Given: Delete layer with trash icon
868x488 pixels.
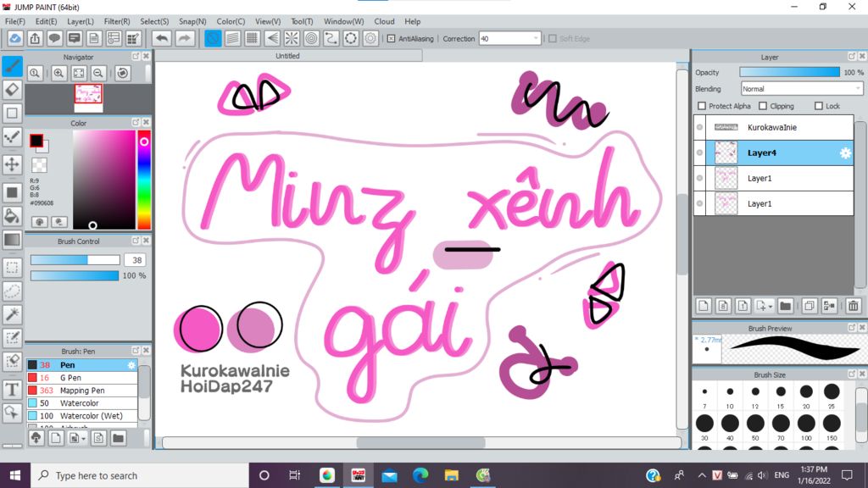Looking at the screenshot, I should 853,305.
